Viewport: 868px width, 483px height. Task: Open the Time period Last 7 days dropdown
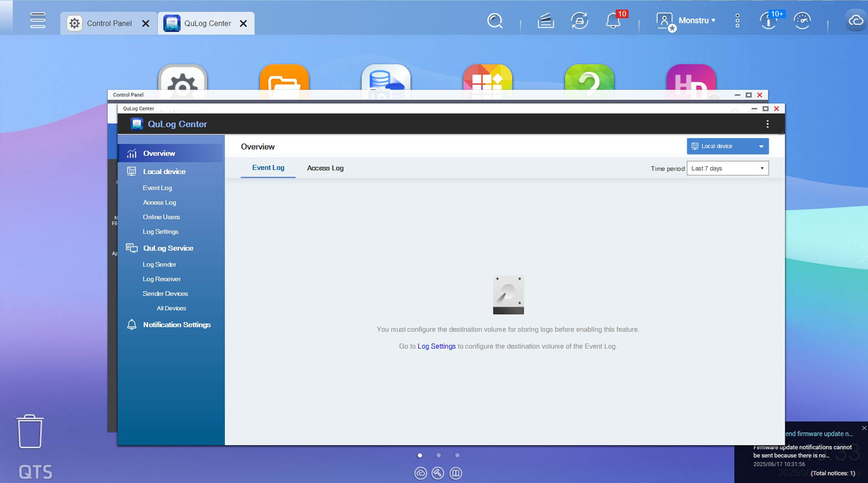click(727, 168)
